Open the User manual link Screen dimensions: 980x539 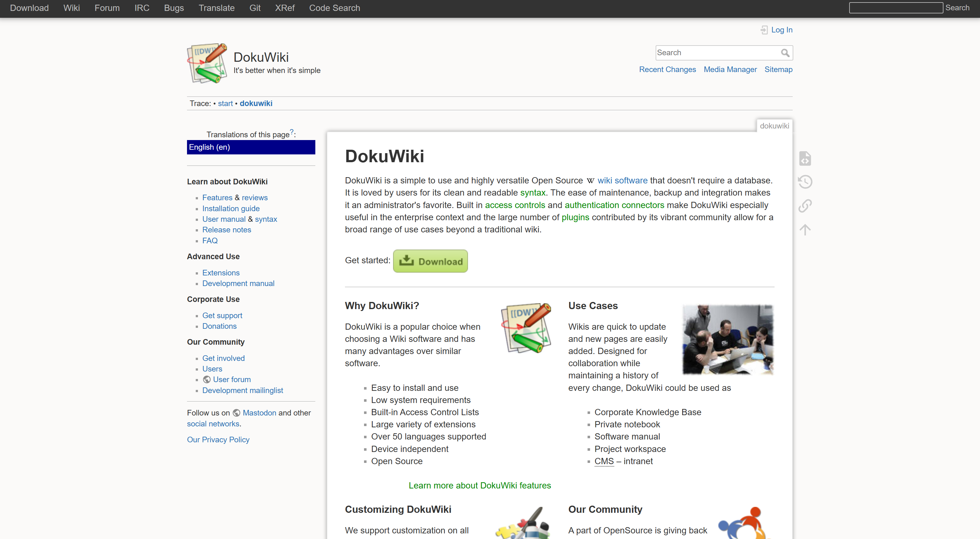[x=224, y=219]
